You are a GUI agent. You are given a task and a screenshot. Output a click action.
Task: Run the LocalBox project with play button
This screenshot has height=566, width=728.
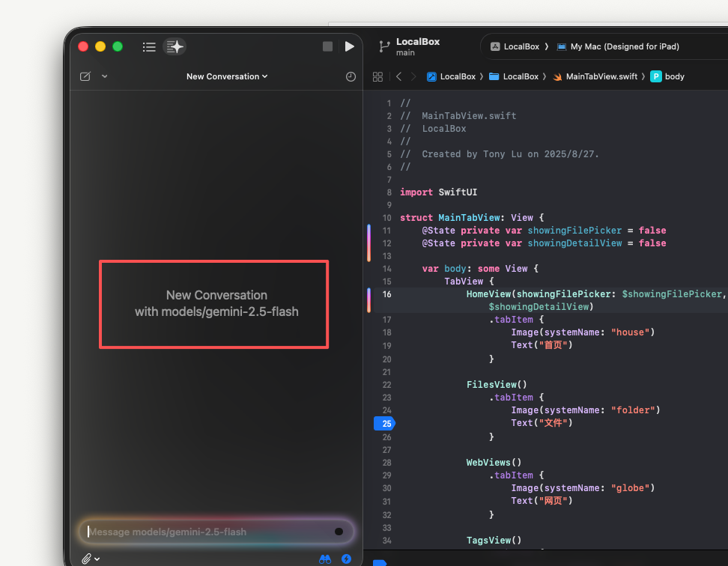pos(349,47)
